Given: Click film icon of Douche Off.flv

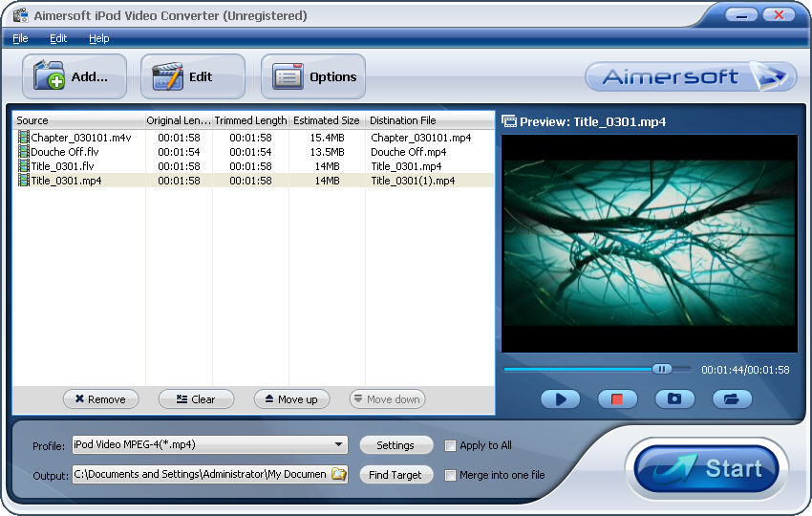Looking at the screenshot, I should coord(23,152).
